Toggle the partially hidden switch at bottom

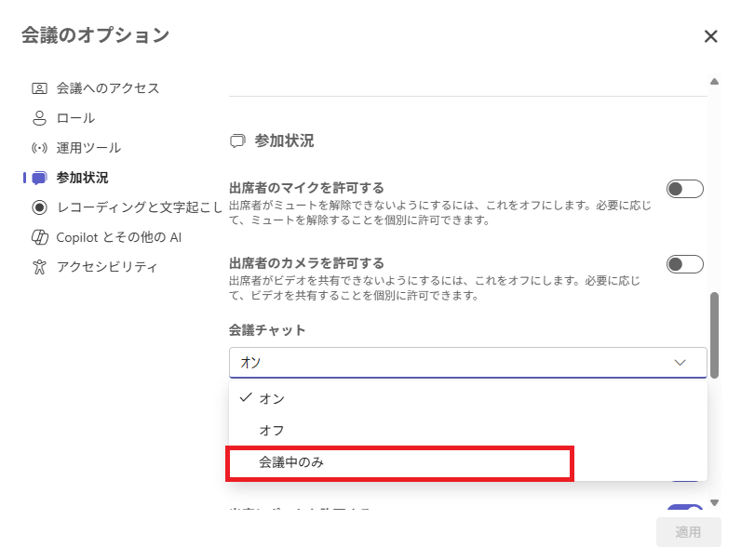684,510
